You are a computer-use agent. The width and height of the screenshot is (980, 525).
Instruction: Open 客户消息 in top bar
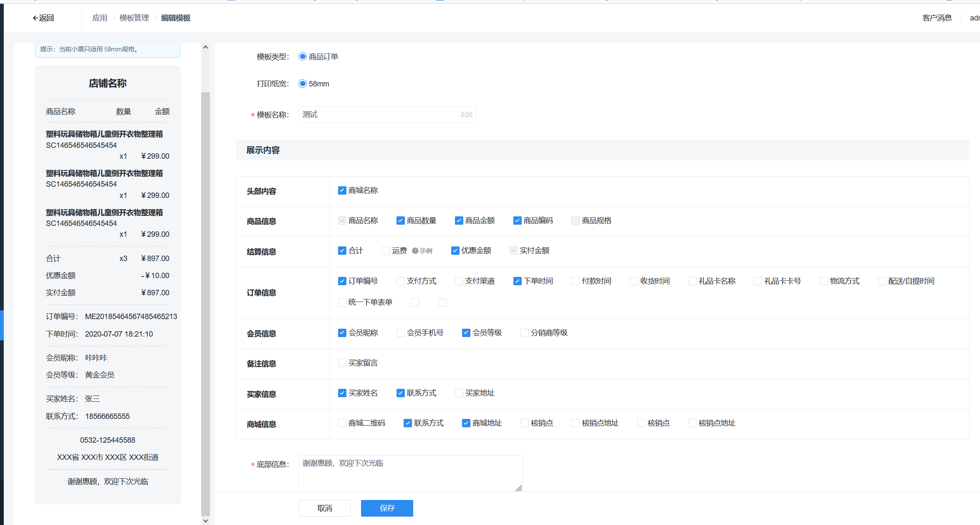937,18
